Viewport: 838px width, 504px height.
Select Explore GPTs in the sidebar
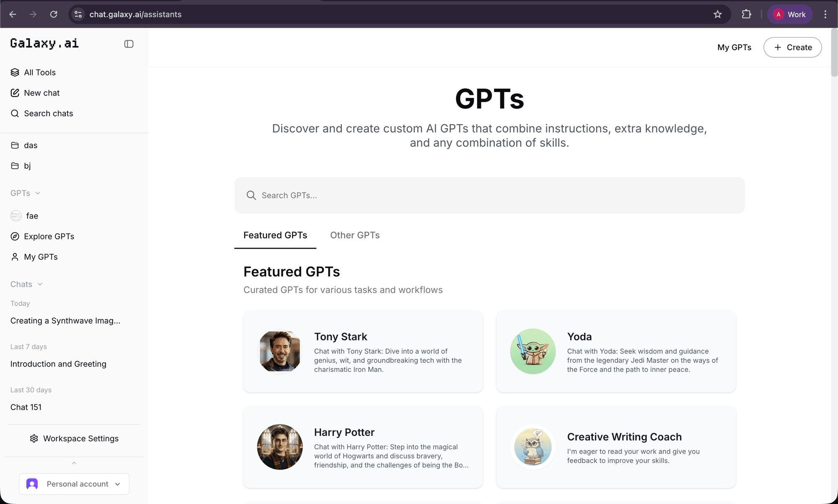coord(49,236)
